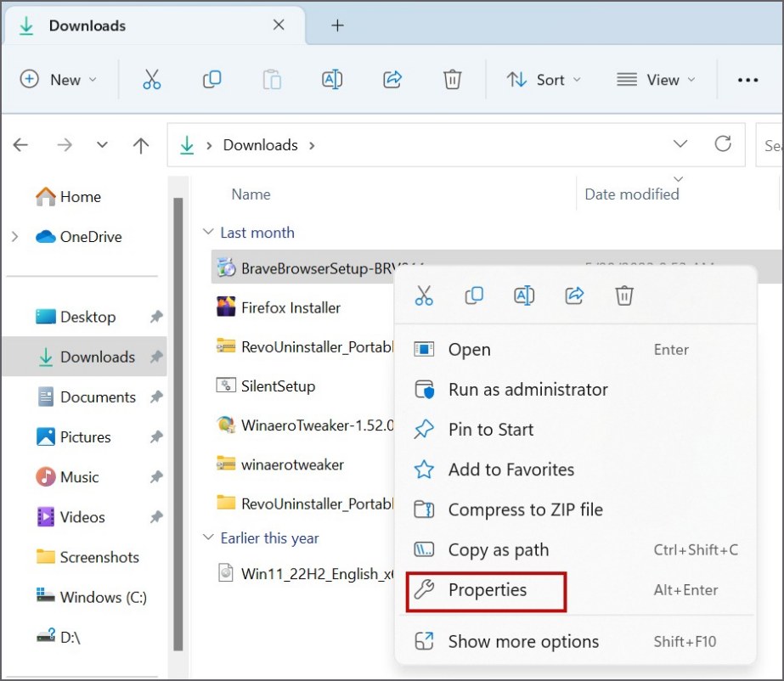Click the Cut scissors icon in toolbar
Screen dimensions: 784x681
coord(151,80)
